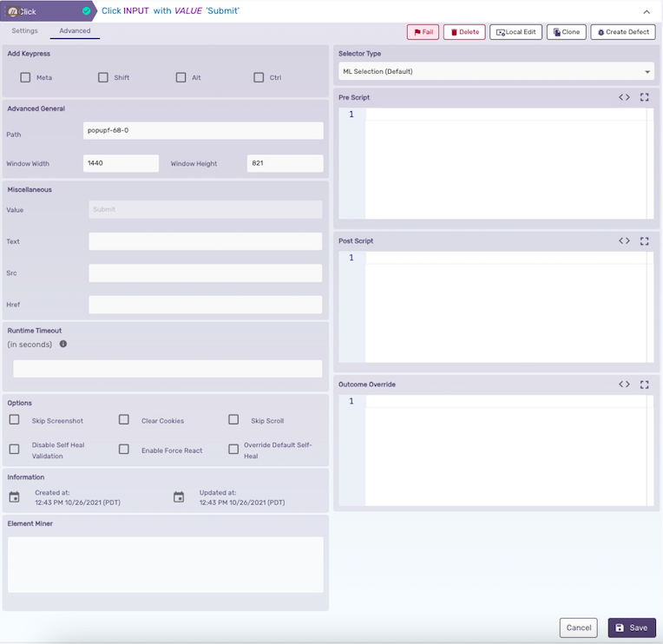Click the Delete button
This screenshot has width=663, height=644.
464,32
